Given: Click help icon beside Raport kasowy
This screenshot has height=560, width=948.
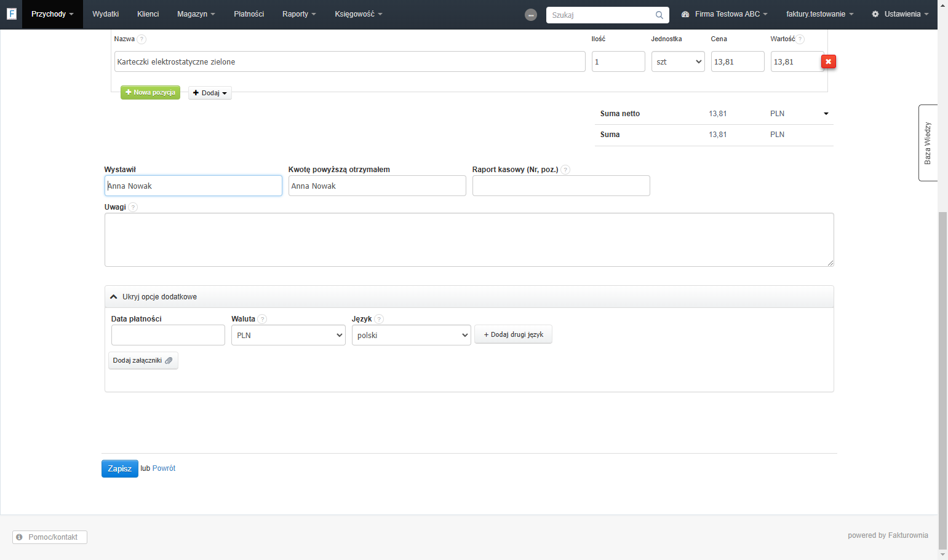Looking at the screenshot, I should 565,170.
